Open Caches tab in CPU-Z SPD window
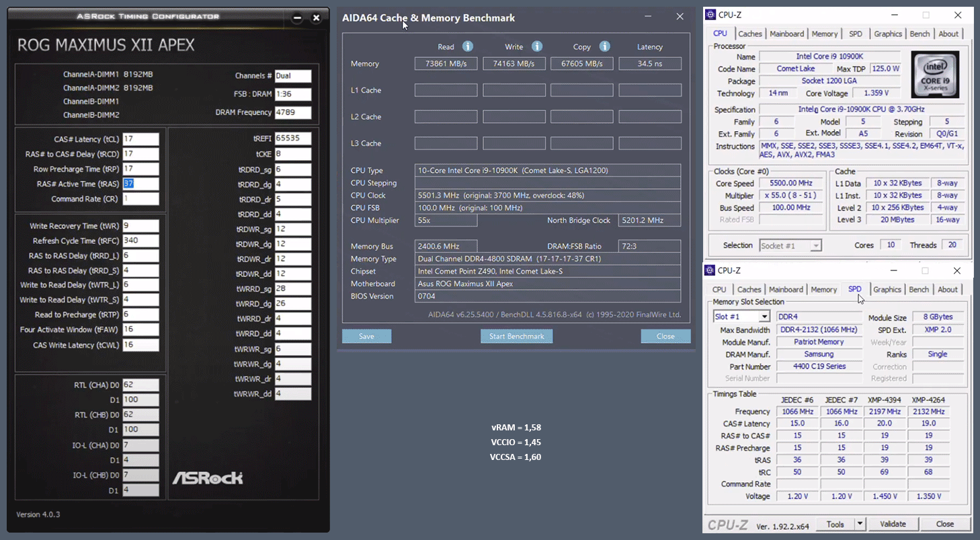Screen dimensions: 980x540 pyautogui.click(x=749, y=289)
